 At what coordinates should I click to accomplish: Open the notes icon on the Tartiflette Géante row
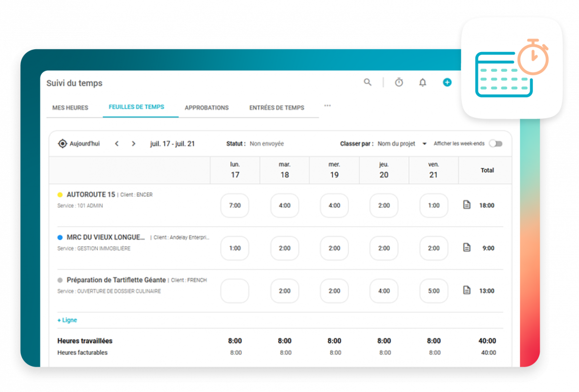[x=467, y=289]
